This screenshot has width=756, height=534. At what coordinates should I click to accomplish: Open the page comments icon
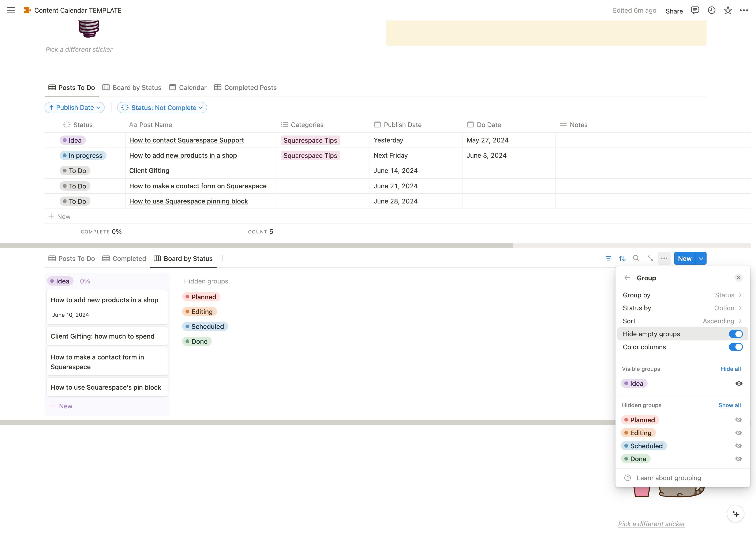click(695, 10)
